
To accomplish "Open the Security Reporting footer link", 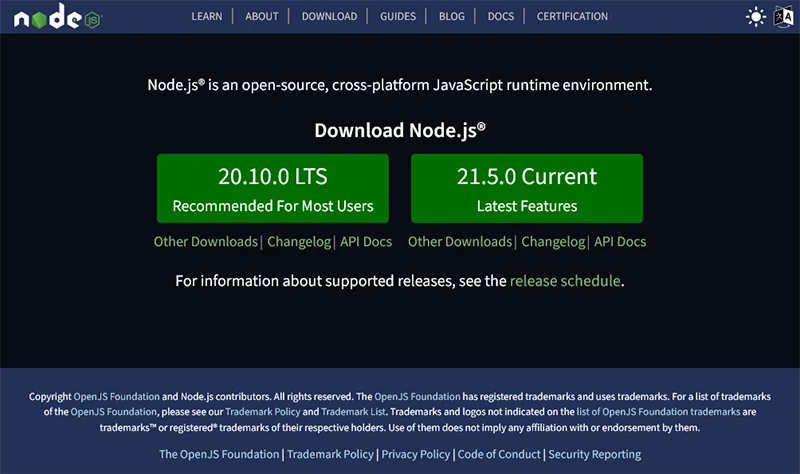I will [594, 454].
